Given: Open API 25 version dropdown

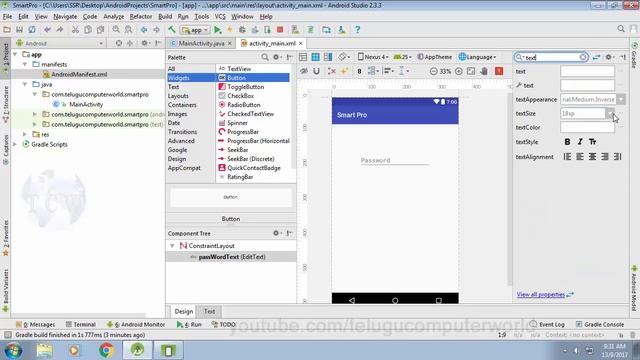Looking at the screenshot, I should (403, 57).
